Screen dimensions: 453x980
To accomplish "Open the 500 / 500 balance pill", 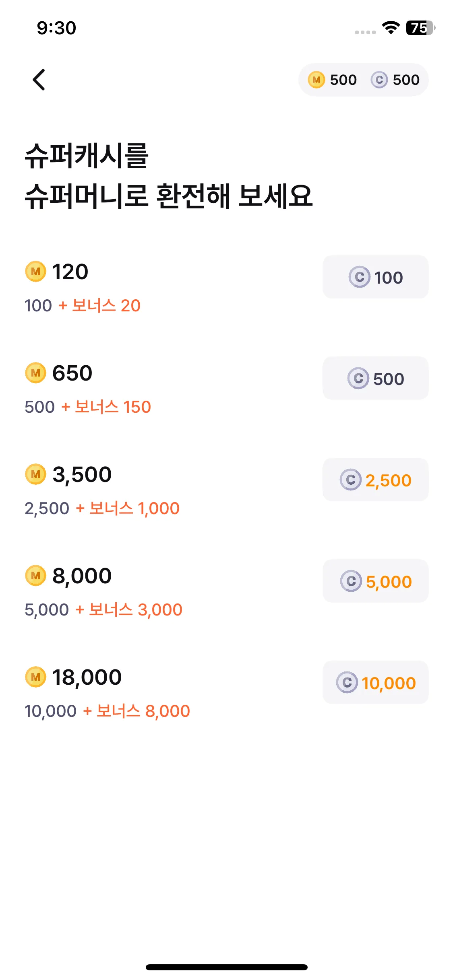I will (x=364, y=80).
